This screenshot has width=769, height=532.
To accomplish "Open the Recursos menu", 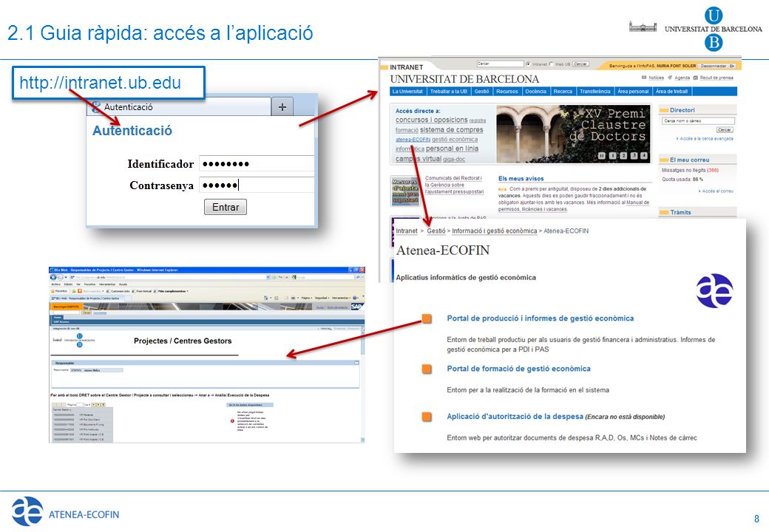I will [507, 91].
